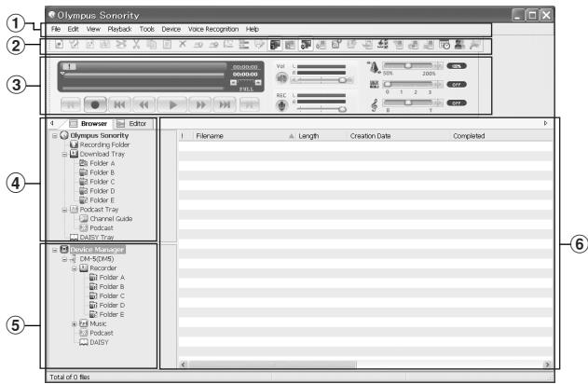
Task: Skip to previous file in transport controls
Action: [119, 104]
